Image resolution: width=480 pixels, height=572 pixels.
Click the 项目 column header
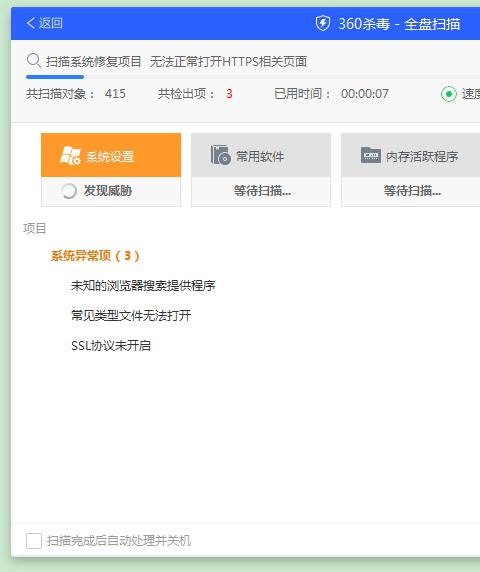[35, 229]
